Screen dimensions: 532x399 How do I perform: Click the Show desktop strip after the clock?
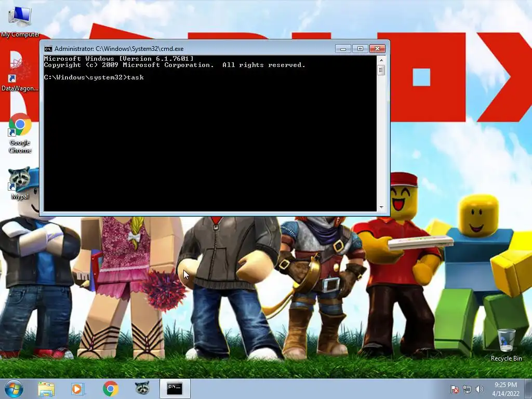pos(528,389)
